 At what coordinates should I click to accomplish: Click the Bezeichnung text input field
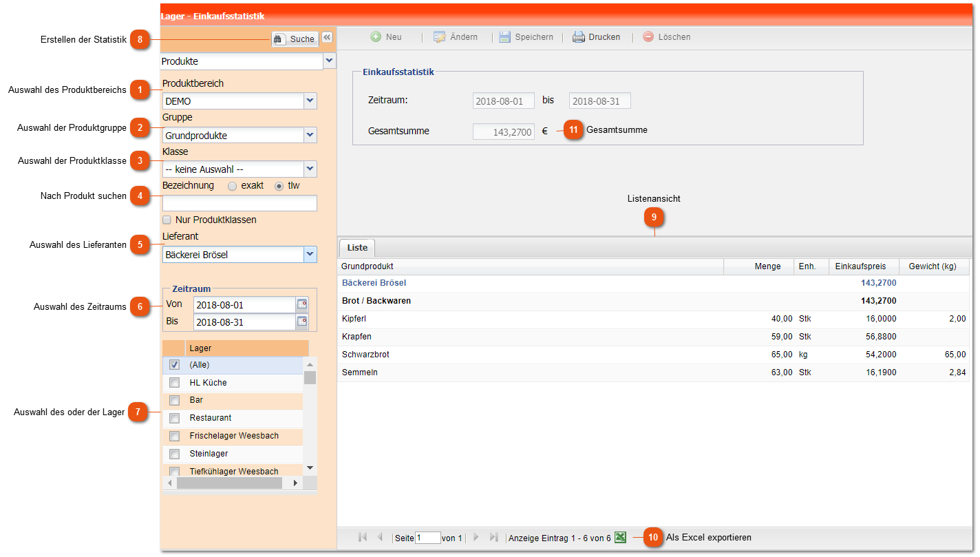click(x=239, y=203)
